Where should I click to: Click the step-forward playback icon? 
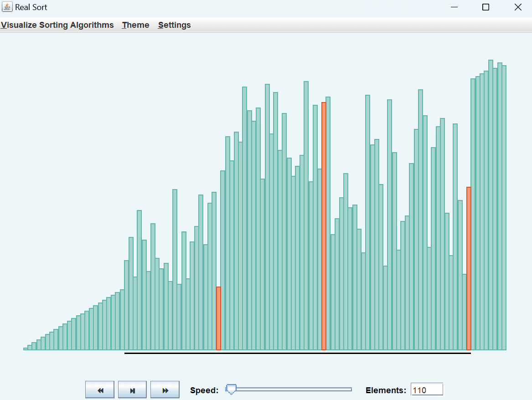tap(132, 389)
